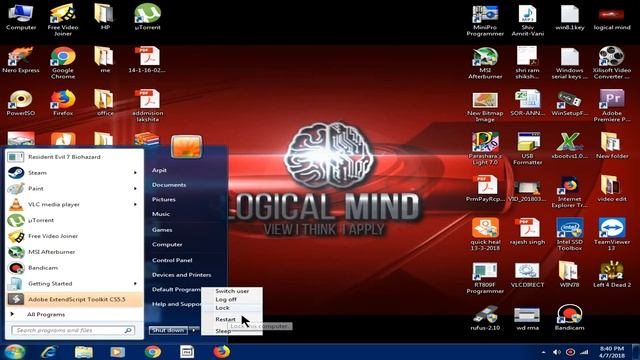Expand Steam submenu arrow in Start menu

135,173
